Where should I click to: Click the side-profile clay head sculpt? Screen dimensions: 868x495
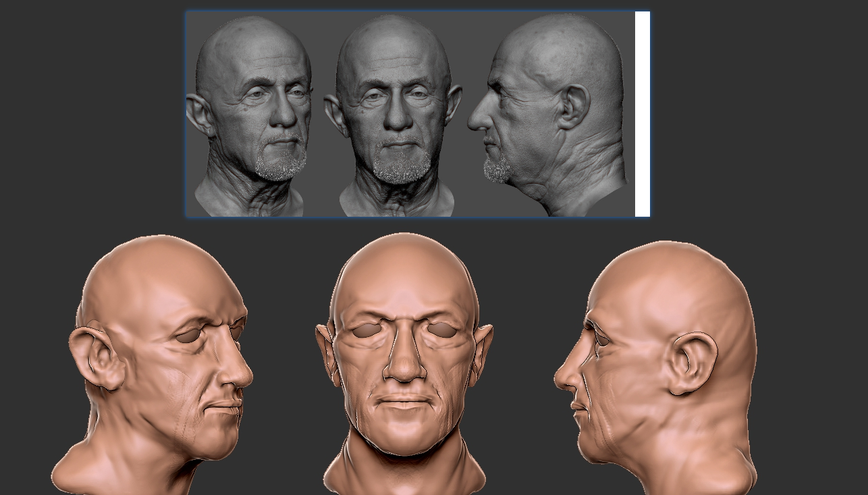655,368
